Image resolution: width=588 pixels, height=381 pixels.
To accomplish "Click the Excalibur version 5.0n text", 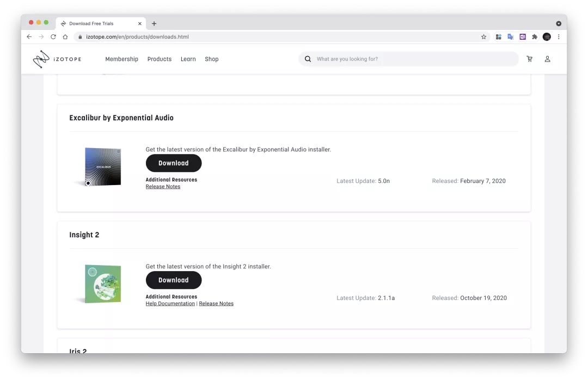I will click(384, 181).
